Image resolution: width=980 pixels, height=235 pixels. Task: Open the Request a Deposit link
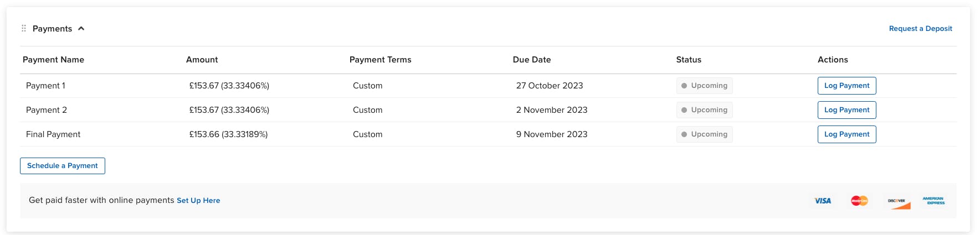click(x=921, y=29)
